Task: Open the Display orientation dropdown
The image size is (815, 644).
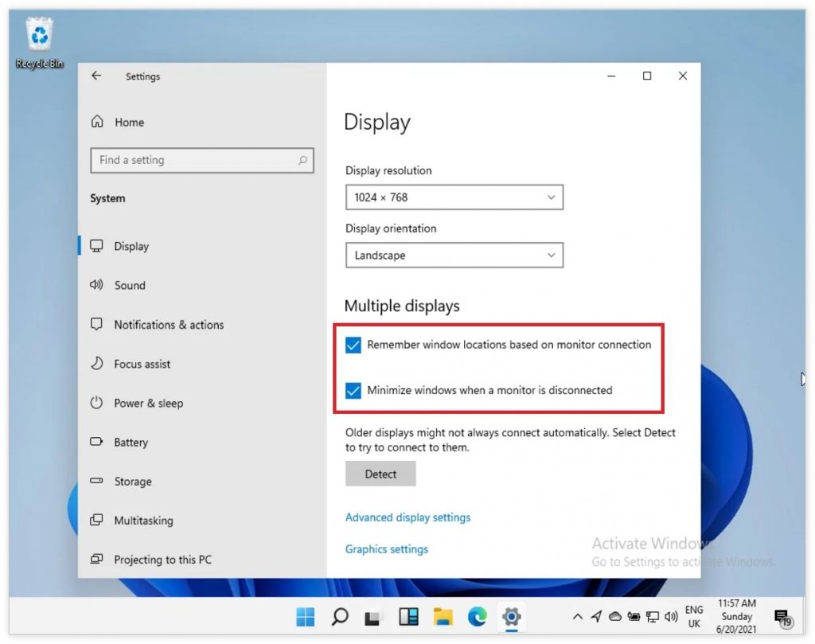Action: tap(454, 256)
